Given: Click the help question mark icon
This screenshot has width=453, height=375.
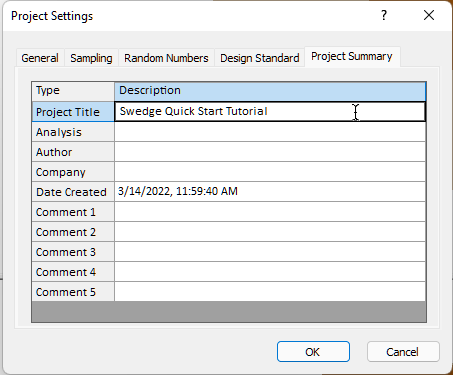Looking at the screenshot, I should click(384, 15).
